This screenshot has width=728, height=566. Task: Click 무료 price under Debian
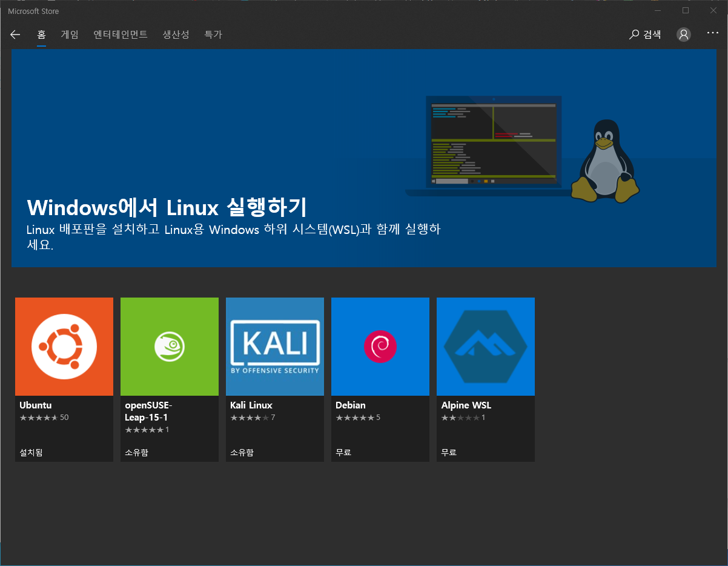[x=343, y=452]
